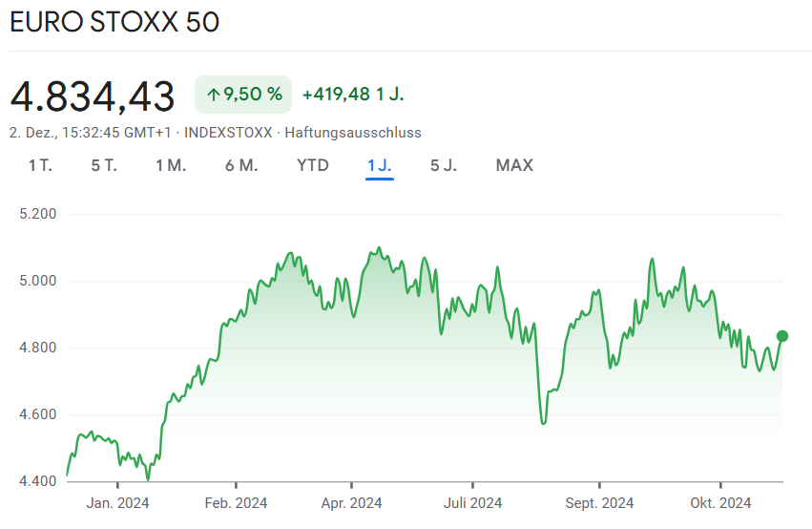Switch chart to 5 J. range
812x529 pixels.
coord(444,166)
